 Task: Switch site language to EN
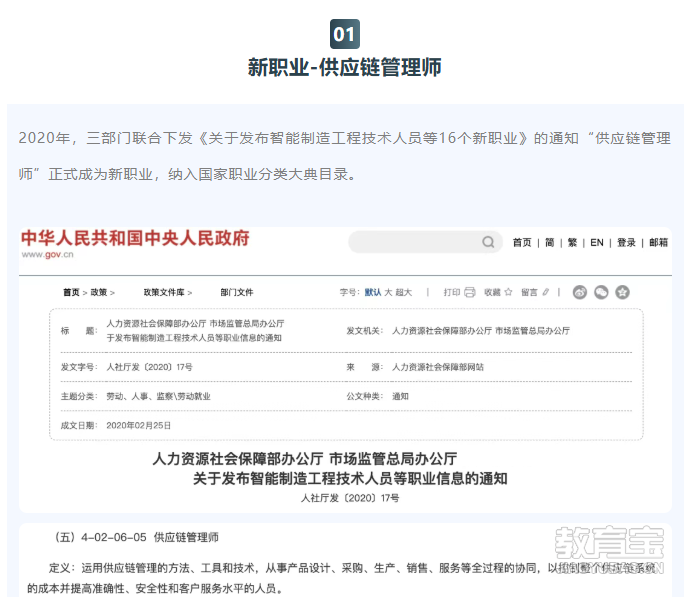click(597, 242)
